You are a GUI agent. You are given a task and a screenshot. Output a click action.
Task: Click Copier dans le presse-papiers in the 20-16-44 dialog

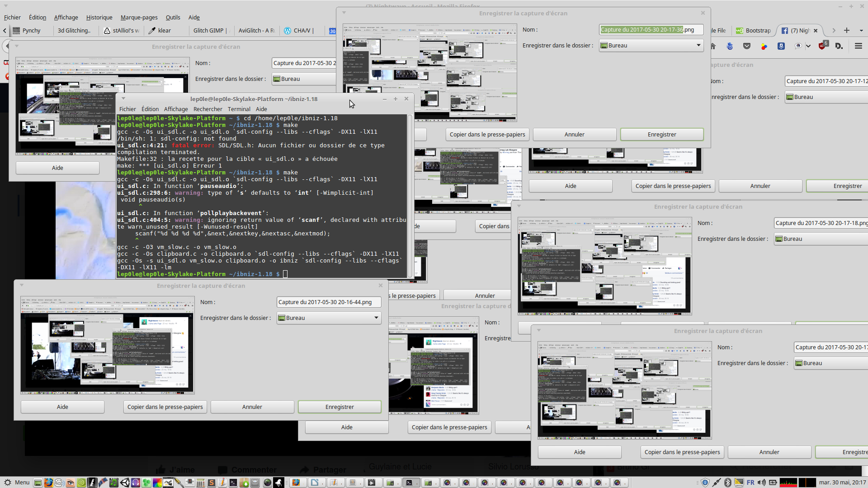point(165,407)
